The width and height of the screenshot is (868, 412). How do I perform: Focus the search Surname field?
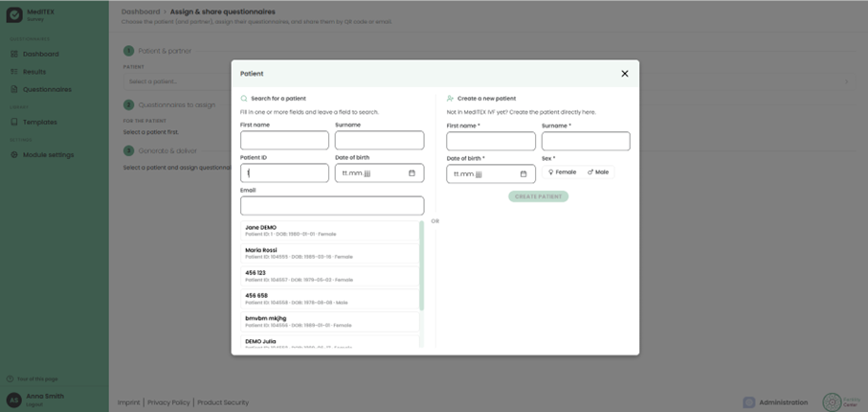[379, 140]
